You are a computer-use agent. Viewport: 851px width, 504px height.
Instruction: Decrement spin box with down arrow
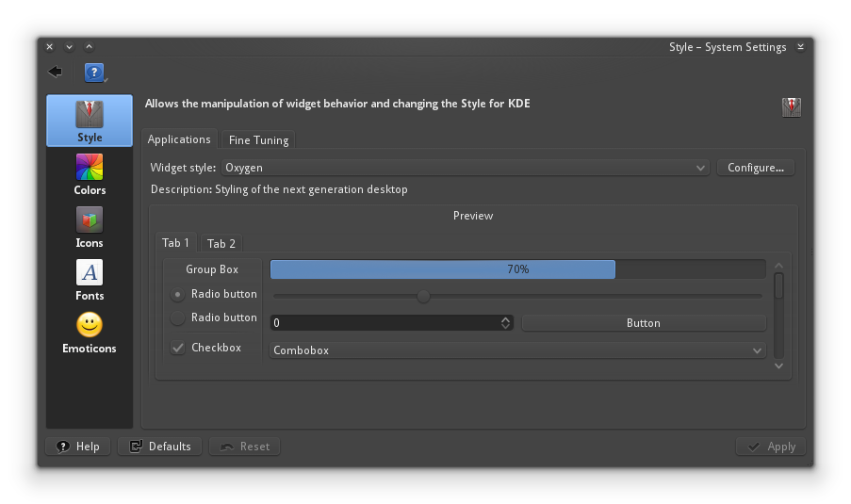coord(506,327)
